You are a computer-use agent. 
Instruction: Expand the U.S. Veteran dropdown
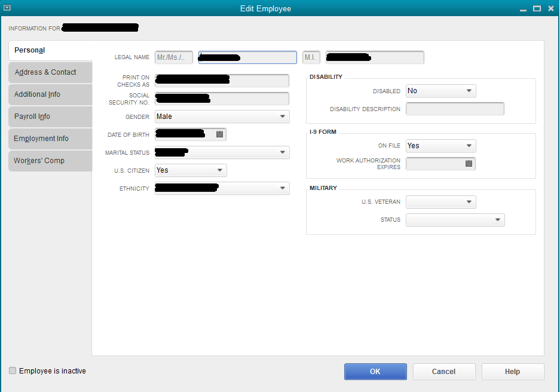469,201
